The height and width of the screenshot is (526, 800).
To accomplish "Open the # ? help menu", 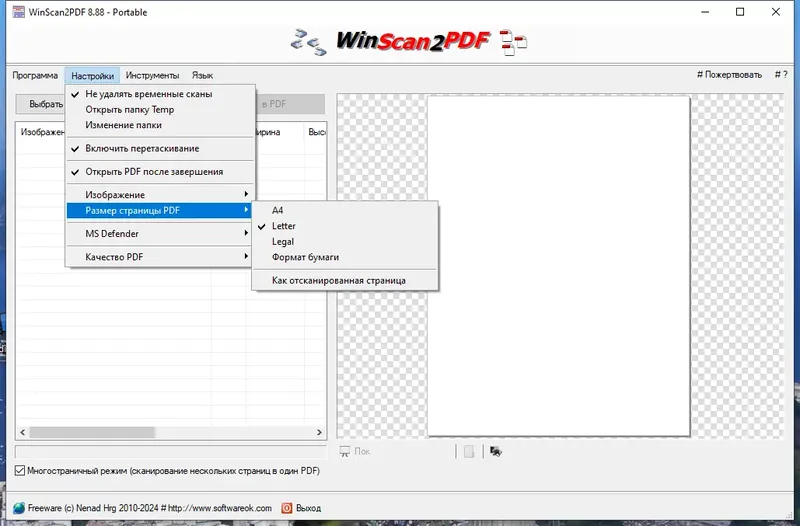I will [x=781, y=75].
